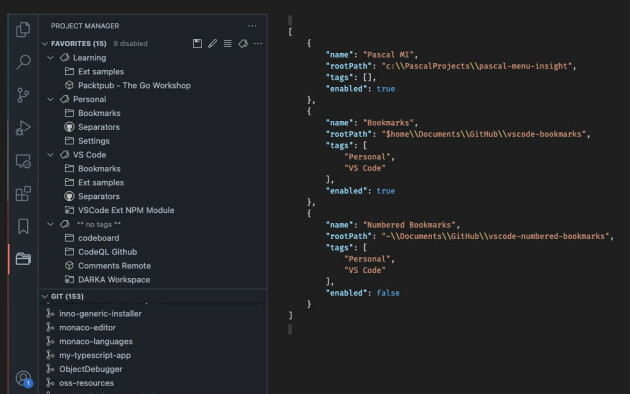Click View as List icon in Favorites toolbar
The height and width of the screenshot is (394, 630).
pos(227,43)
